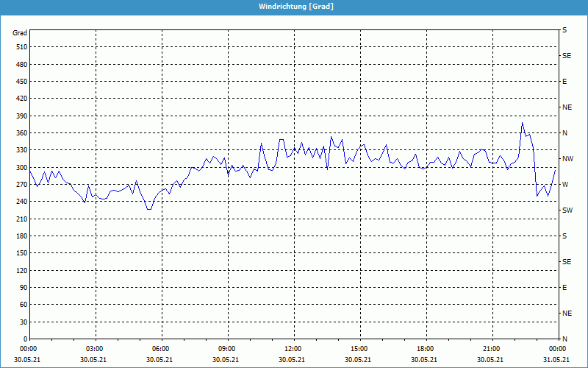This screenshot has height=368, width=588.
Task: Click the 150 value on the y-axis
Action: (21, 253)
